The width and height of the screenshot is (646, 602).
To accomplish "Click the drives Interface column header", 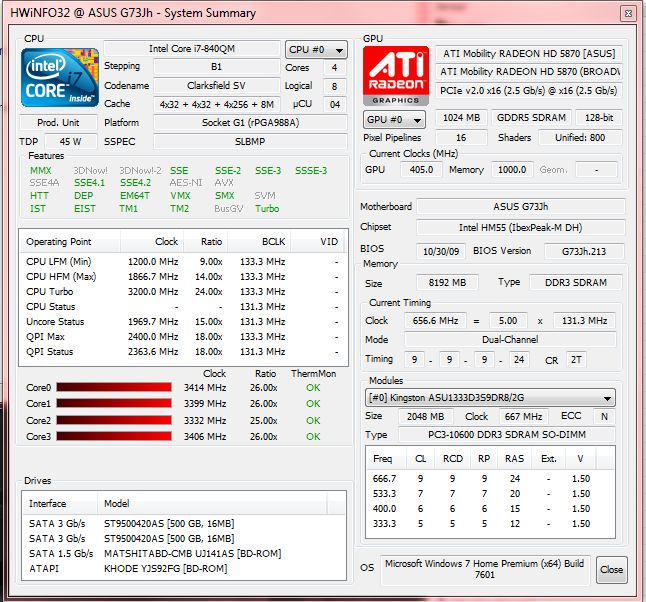I will [60, 504].
